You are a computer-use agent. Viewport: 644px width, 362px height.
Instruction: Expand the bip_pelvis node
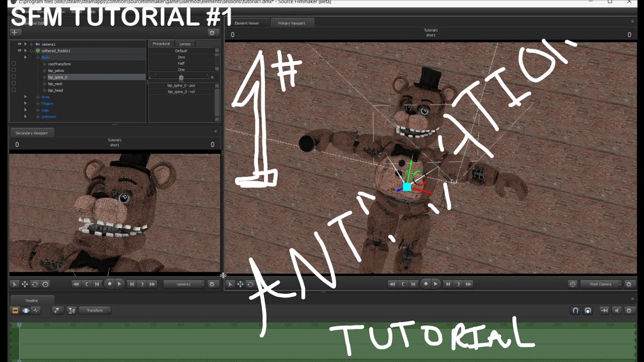pyautogui.click(x=44, y=70)
